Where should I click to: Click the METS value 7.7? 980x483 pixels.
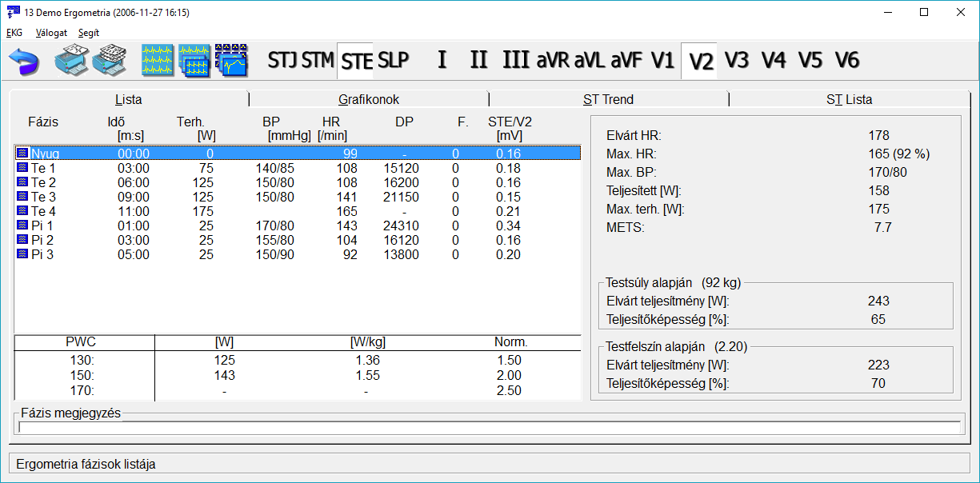point(882,227)
